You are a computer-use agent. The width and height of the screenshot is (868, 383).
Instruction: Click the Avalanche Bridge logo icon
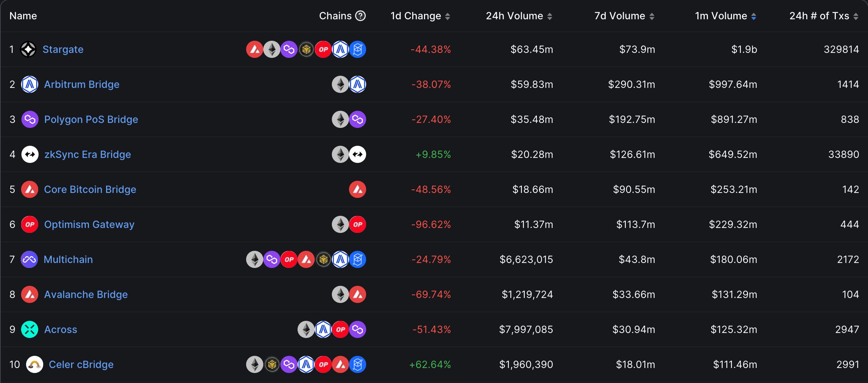point(30,294)
